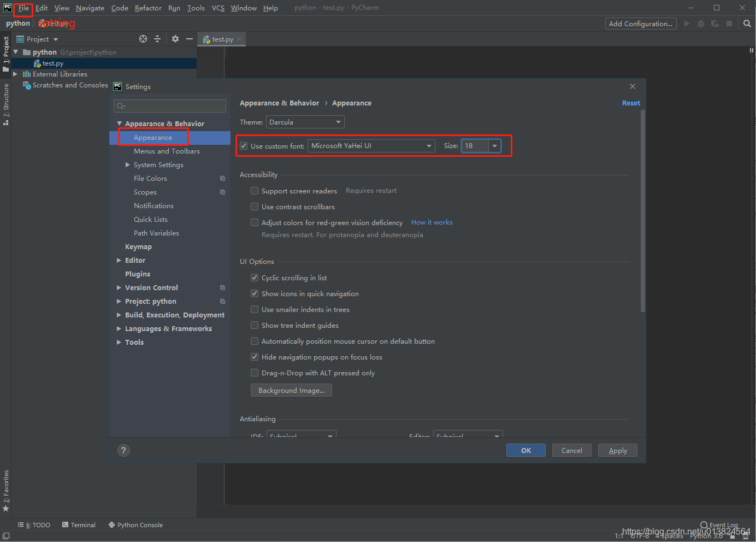This screenshot has width=756, height=542.
Task: Click the Settings search input field
Action: click(x=170, y=106)
